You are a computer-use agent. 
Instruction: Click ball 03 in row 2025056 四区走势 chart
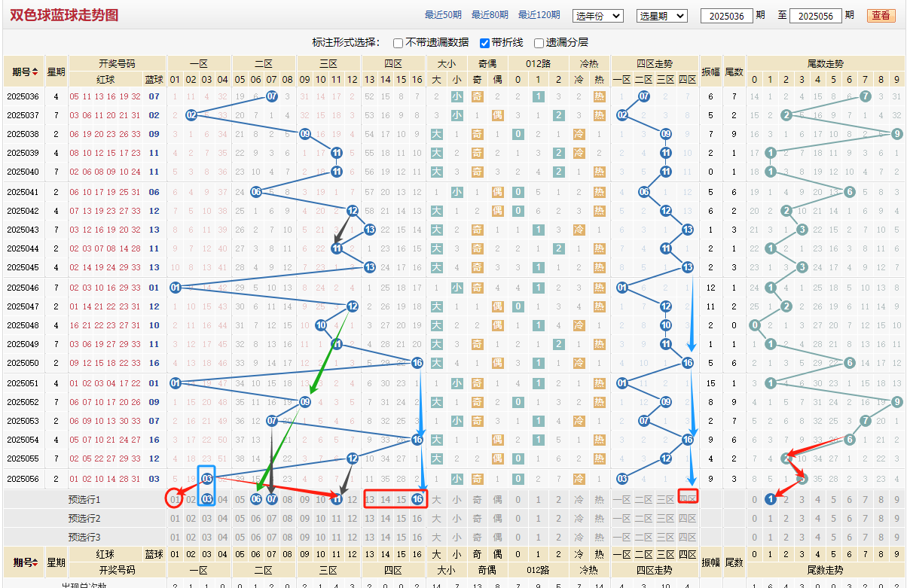point(622,478)
